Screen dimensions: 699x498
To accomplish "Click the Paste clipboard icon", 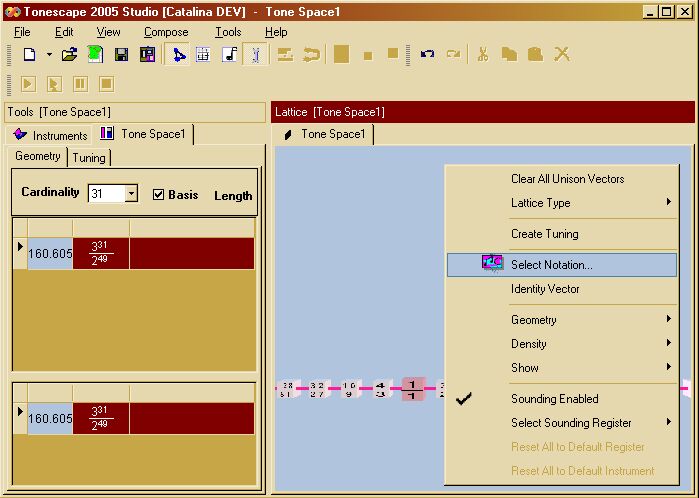I will (x=535, y=54).
